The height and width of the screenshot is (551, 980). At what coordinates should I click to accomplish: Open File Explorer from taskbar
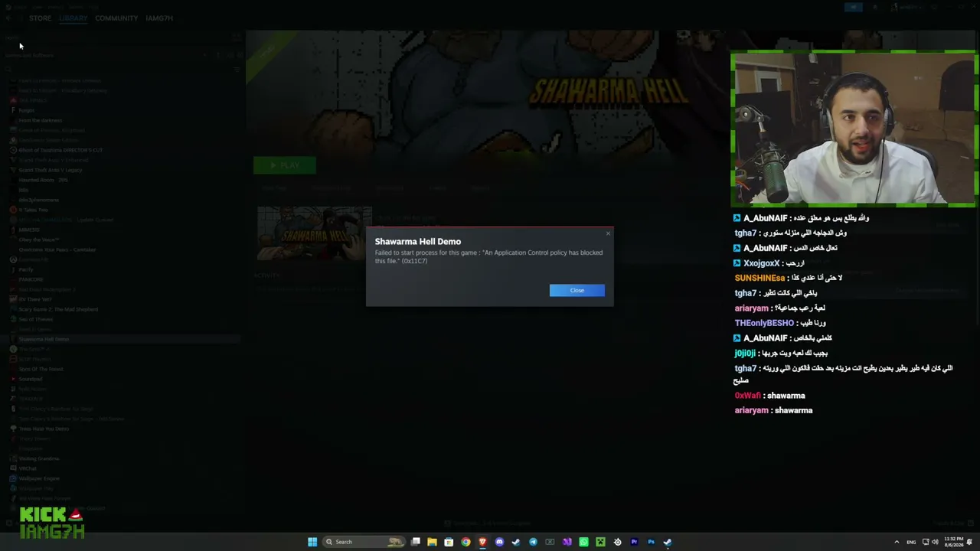pyautogui.click(x=432, y=542)
